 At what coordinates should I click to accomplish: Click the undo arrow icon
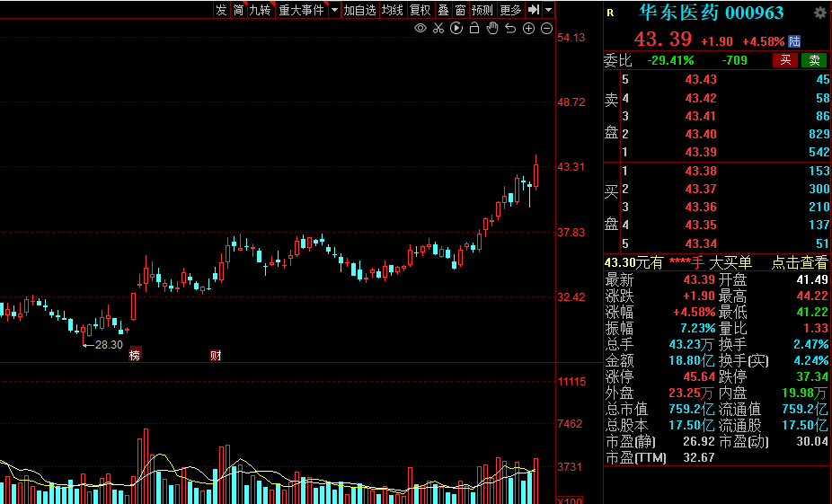coord(510,29)
